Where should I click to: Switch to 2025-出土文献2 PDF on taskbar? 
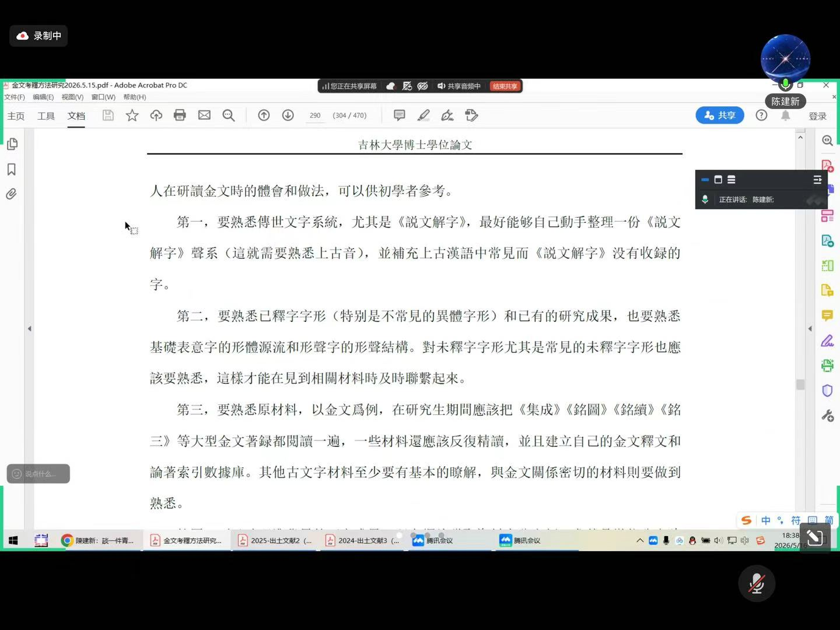[275, 541]
